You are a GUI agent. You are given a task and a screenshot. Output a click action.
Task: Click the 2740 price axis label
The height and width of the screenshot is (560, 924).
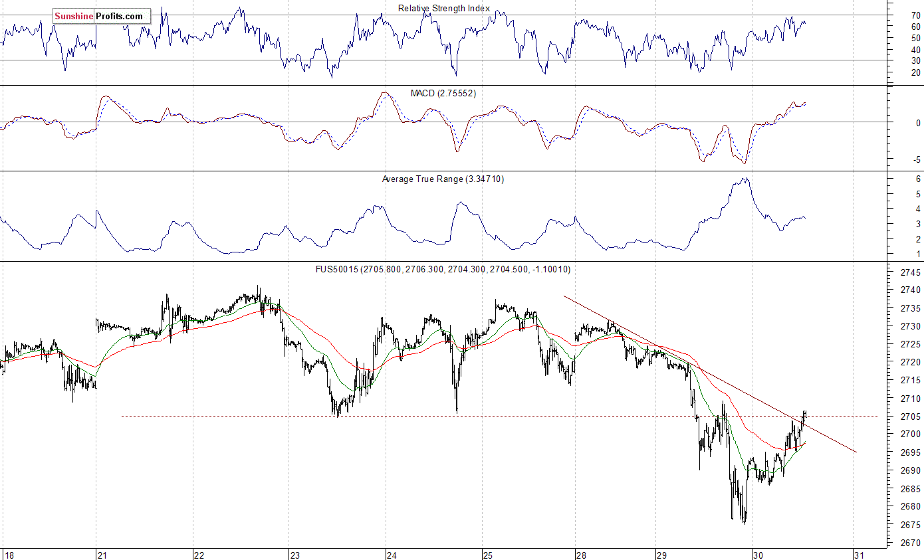(910, 290)
